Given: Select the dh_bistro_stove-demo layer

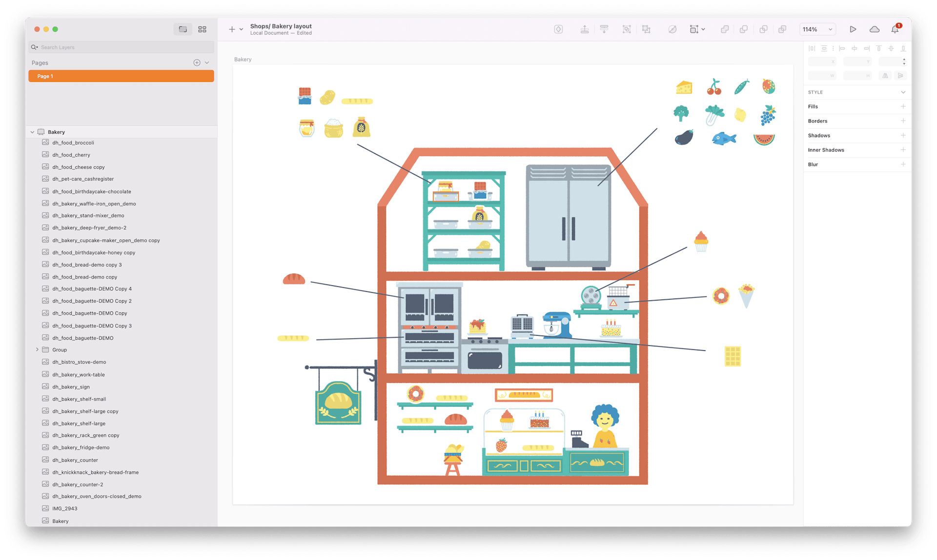Looking at the screenshot, I should (x=122, y=362).
